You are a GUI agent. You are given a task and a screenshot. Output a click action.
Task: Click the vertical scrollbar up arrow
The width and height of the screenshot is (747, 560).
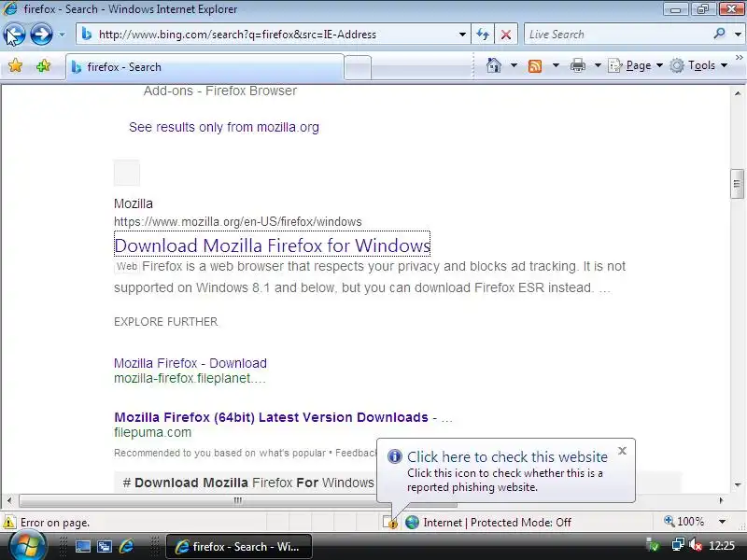pyautogui.click(x=738, y=92)
